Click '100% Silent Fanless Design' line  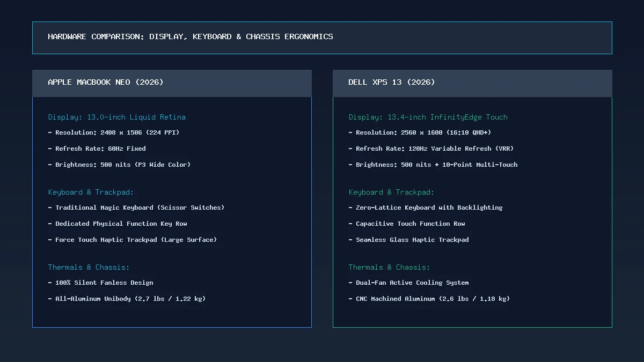click(x=100, y=283)
